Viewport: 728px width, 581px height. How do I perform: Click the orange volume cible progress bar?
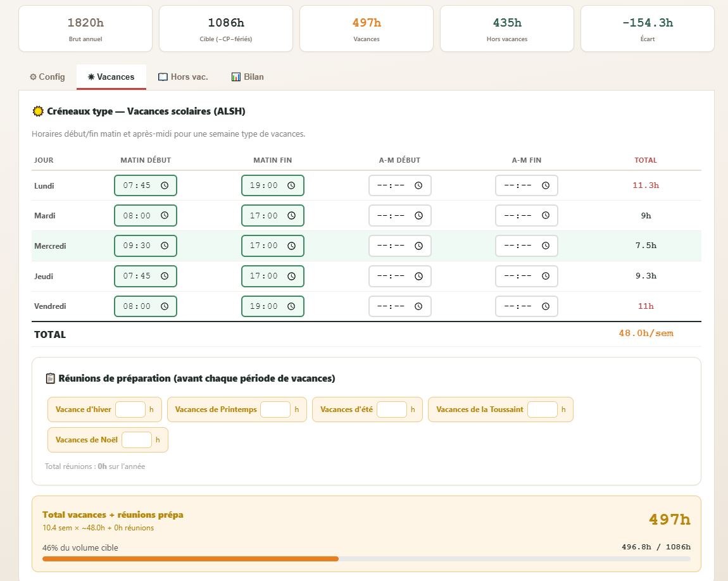[190, 559]
